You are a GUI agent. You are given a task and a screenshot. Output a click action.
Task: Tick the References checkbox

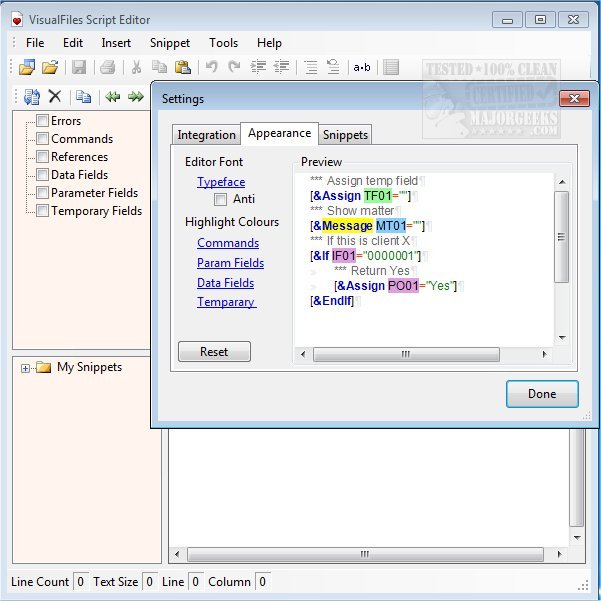pos(42,156)
